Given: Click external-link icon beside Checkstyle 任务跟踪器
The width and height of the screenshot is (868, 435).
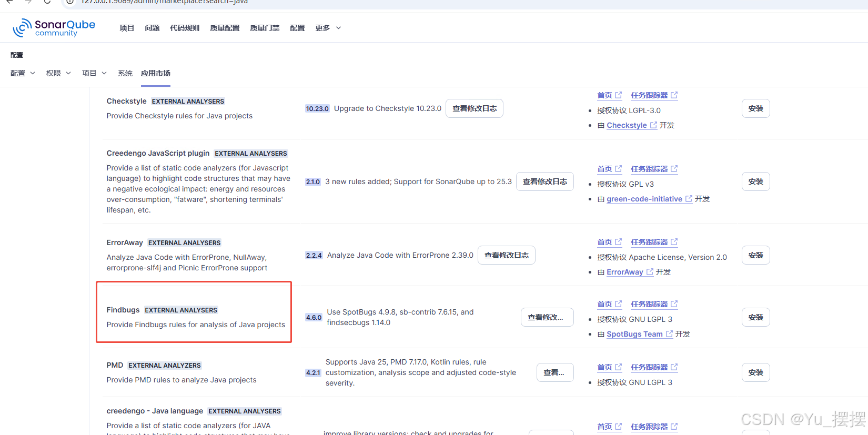Looking at the screenshot, I should pyautogui.click(x=674, y=95).
